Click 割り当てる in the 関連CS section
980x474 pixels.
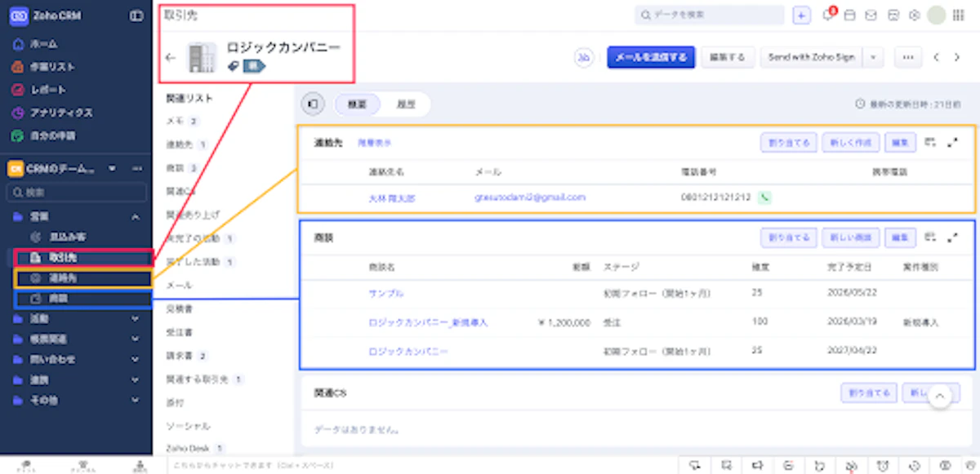tap(869, 392)
